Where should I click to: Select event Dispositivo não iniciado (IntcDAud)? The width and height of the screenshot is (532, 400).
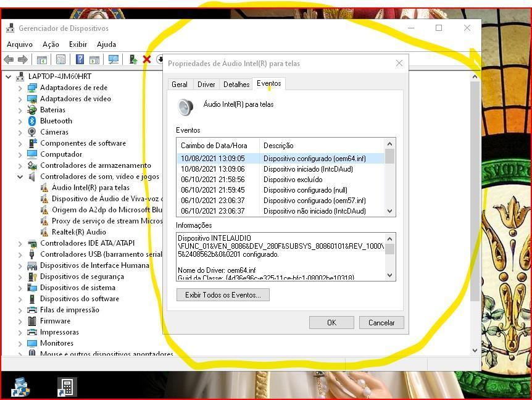(x=280, y=211)
